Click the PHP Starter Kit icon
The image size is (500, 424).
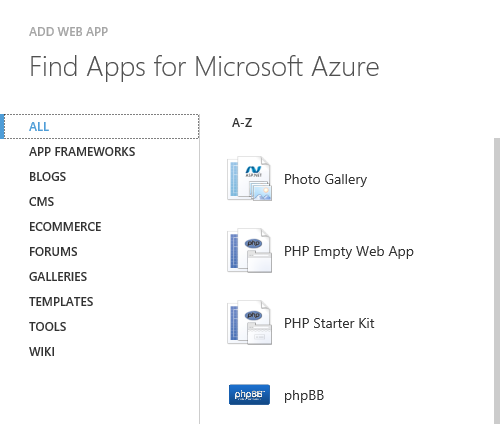coord(249,323)
